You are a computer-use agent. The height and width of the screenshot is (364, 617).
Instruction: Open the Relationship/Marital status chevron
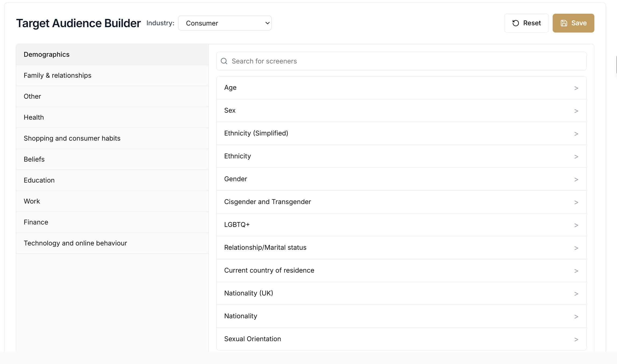[x=576, y=248]
